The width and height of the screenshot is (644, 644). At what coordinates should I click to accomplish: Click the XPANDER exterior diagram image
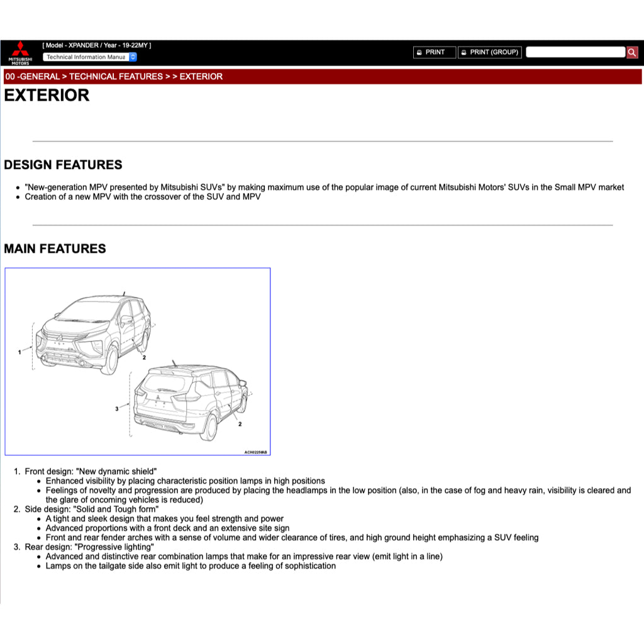click(137, 362)
